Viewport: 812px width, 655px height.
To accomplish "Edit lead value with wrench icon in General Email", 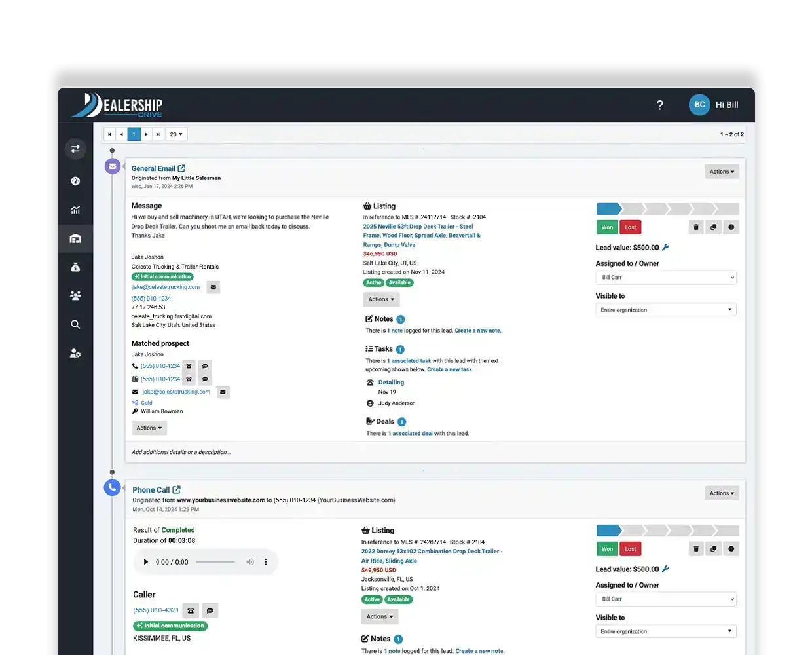I will 666,248.
